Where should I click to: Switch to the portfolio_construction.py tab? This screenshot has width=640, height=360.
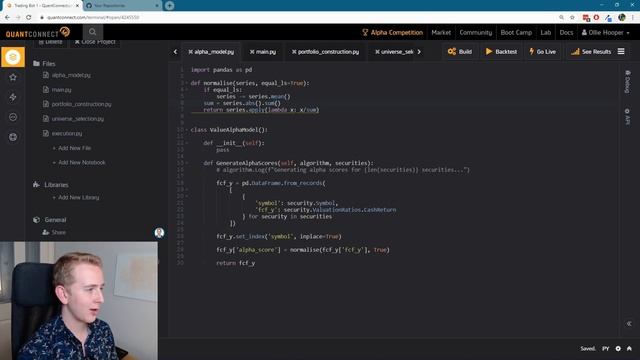click(328, 52)
